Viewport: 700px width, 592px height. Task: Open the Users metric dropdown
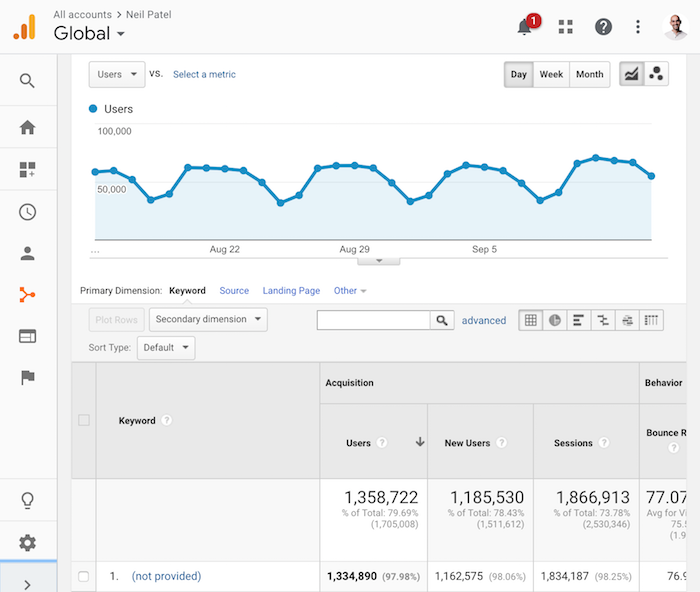pos(117,75)
